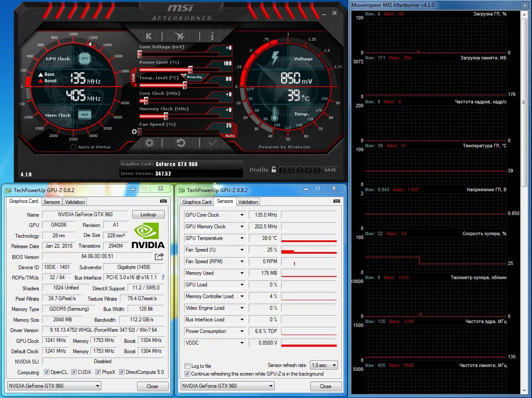The height and width of the screenshot is (398, 532).
Task: Click camera screenshot icon in Sensors window
Action: tap(337, 201)
